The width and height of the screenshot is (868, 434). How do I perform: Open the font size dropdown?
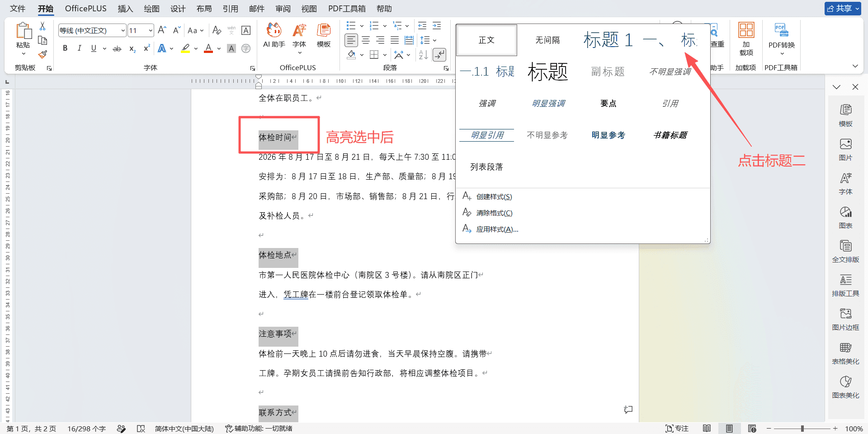coord(151,30)
